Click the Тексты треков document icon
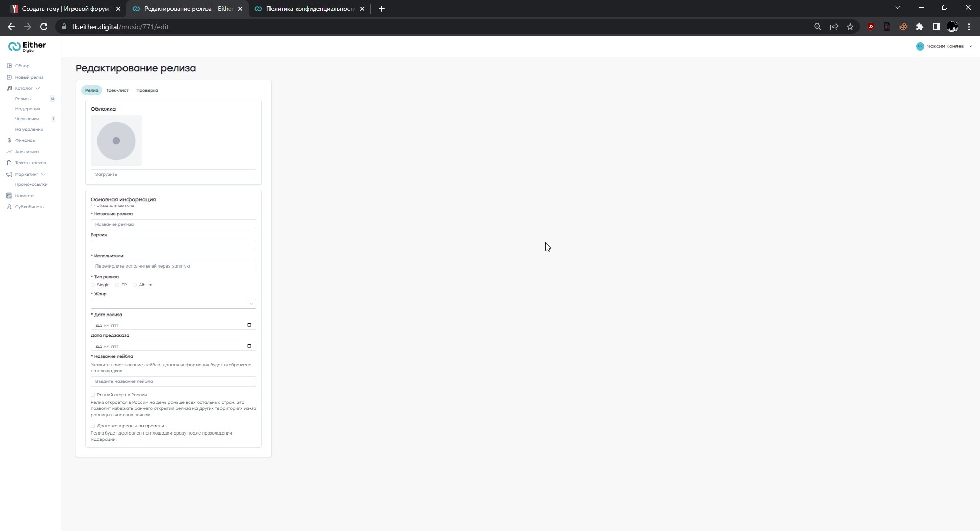980x531 pixels. (x=9, y=163)
